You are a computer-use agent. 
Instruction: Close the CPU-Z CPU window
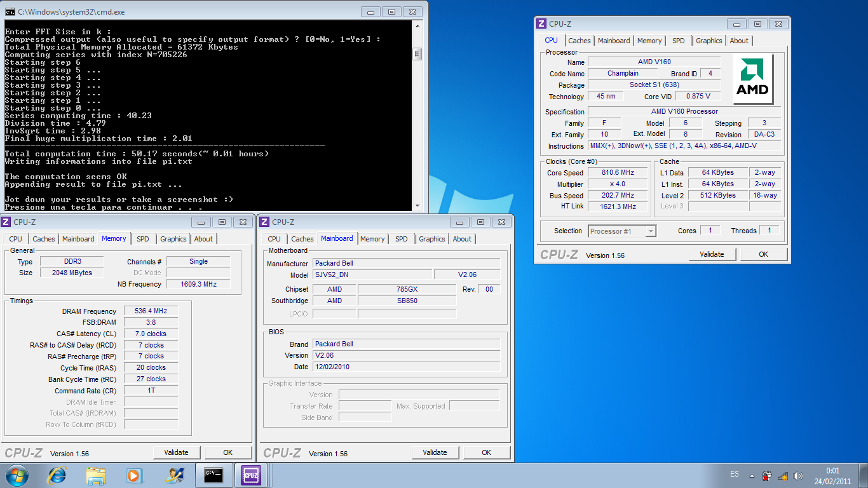pos(779,24)
